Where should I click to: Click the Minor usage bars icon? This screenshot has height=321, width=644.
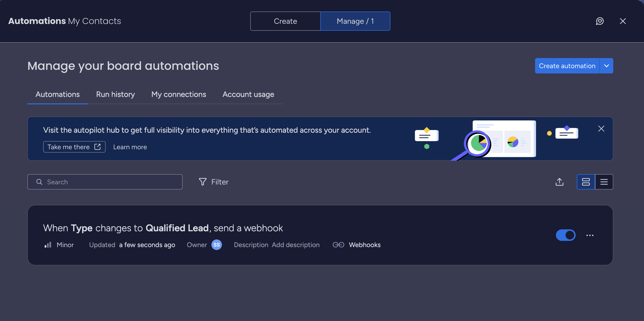click(48, 245)
